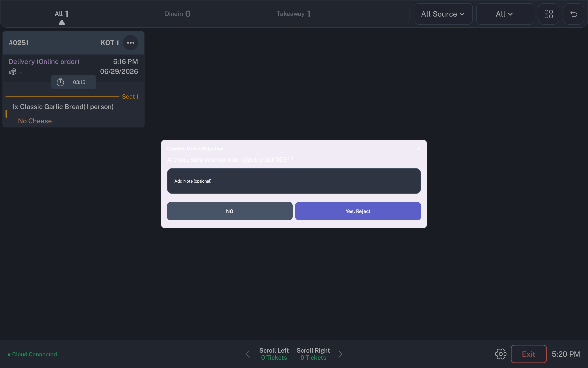This screenshot has height=368, width=588.
Task: Click the No Cheese modifier text
Action: tap(35, 121)
